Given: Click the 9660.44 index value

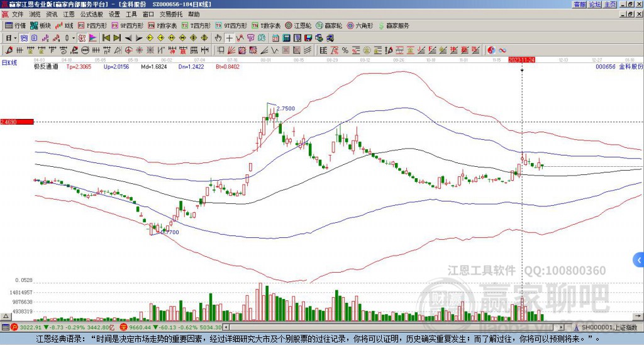Looking at the screenshot, I should coord(141,327).
